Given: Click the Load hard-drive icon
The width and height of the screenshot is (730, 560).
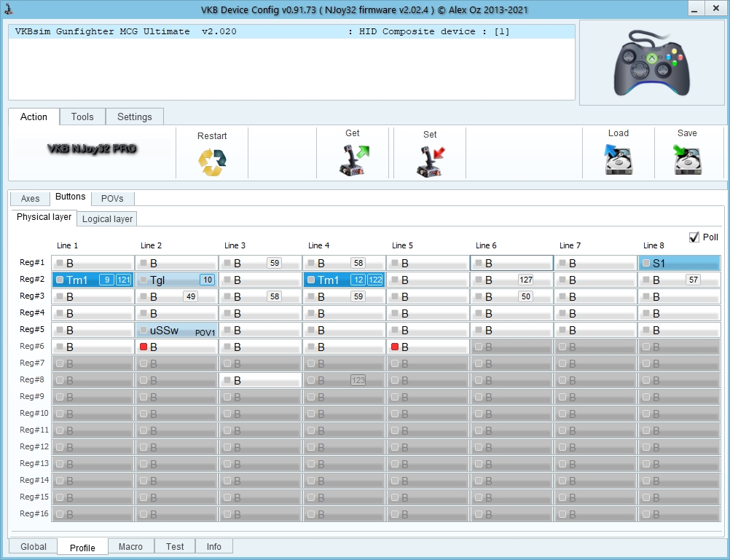Looking at the screenshot, I should tap(618, 159).
